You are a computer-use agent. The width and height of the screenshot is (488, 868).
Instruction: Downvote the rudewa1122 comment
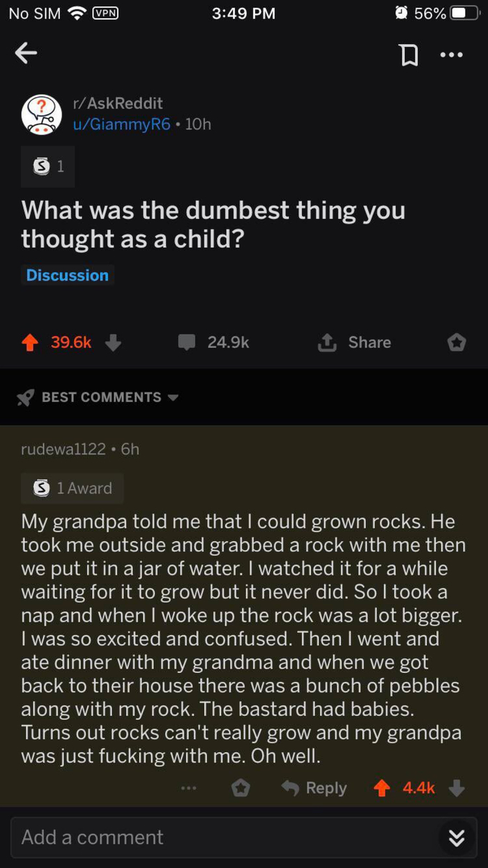pyautogui.click(x=457, y=788)
